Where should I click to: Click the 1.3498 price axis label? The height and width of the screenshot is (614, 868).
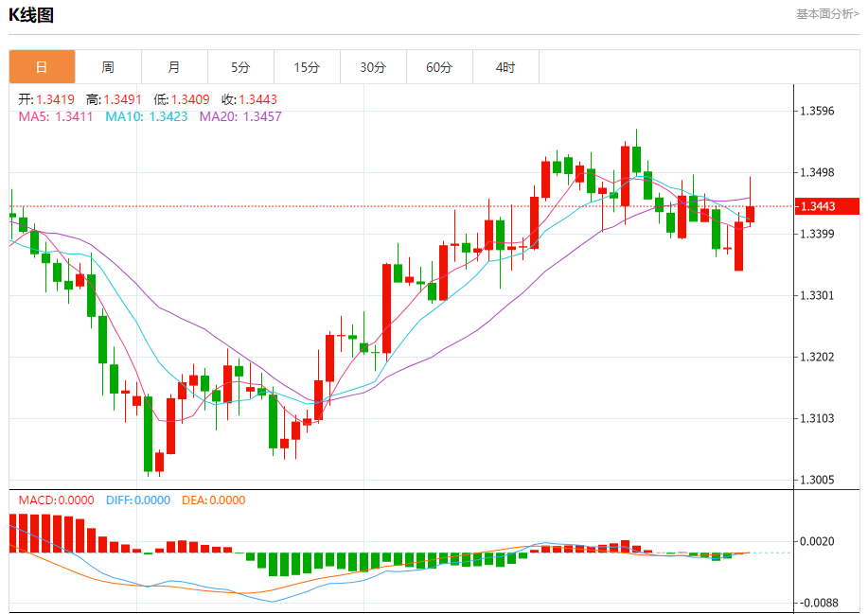[x=817, y=172]
